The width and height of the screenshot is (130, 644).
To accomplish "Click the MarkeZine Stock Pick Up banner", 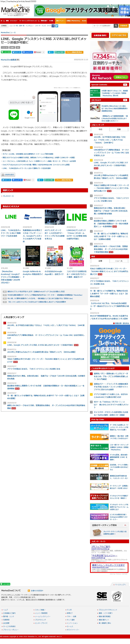I will click(99, 487).
